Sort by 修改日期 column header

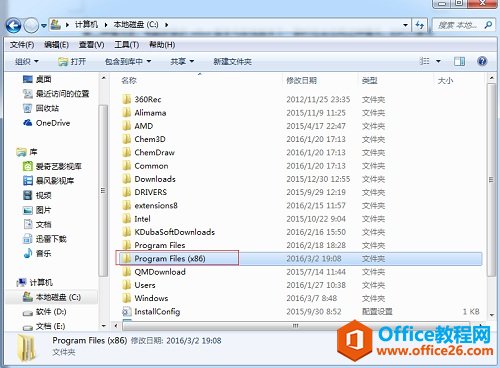[302, 80]
